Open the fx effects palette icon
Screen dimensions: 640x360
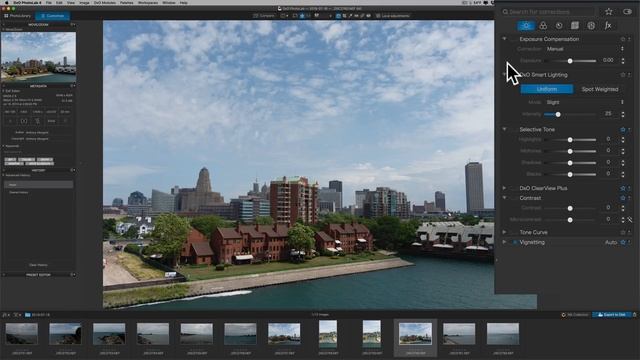coord(608,26)
